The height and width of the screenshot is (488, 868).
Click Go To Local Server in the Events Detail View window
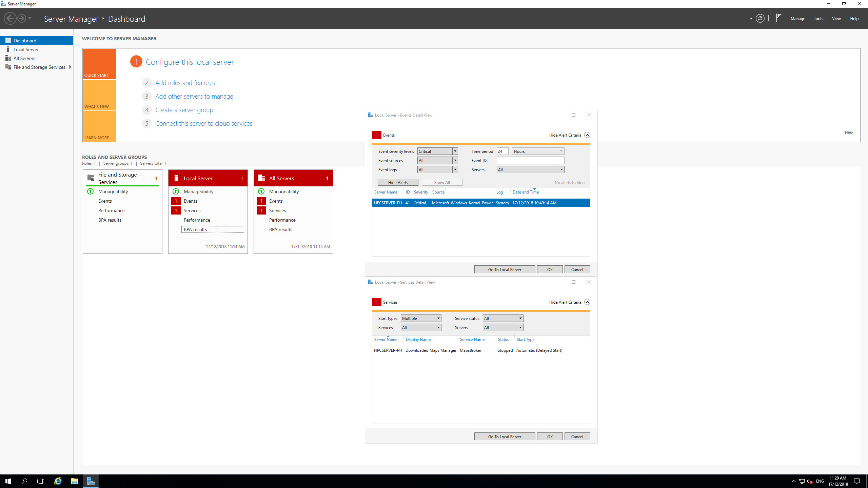(505, 269)
